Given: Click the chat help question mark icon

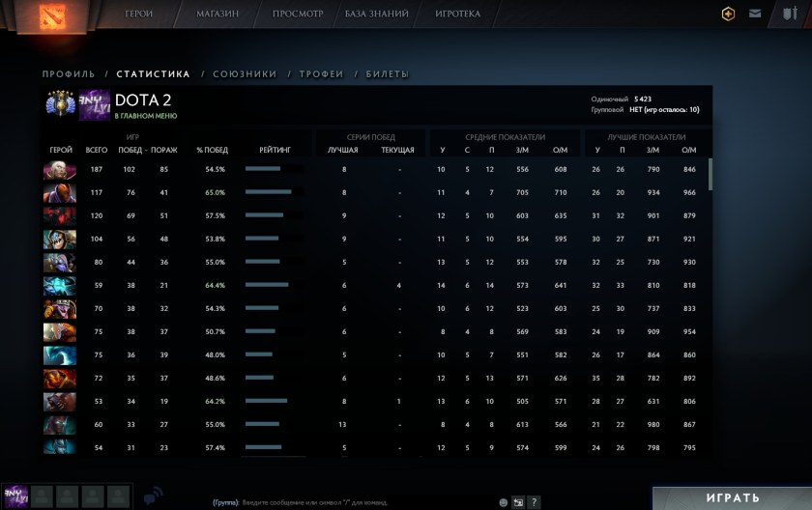Looking at the screenshot, I should click(534, 502).
